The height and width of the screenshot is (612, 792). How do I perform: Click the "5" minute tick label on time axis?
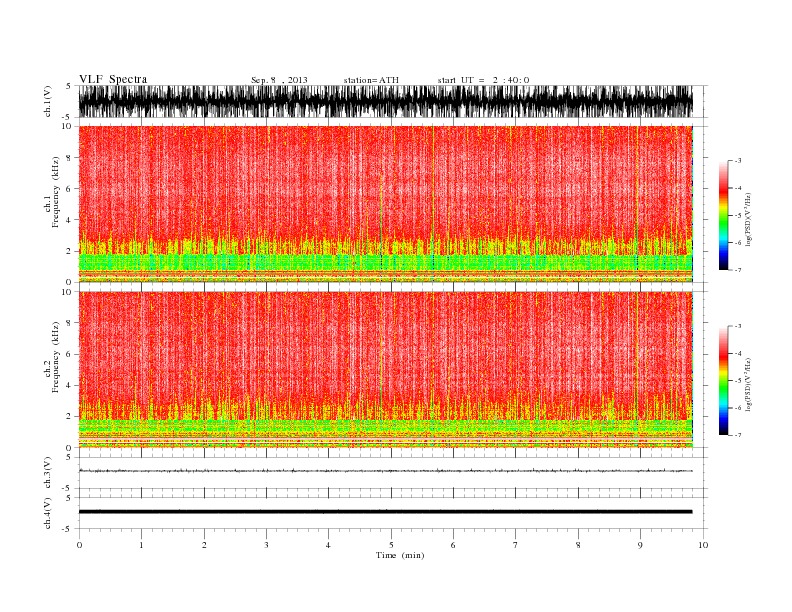tap(391, 545)
